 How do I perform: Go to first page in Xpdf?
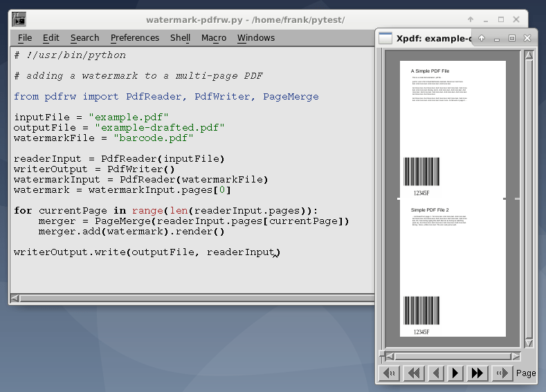(389, 373)
